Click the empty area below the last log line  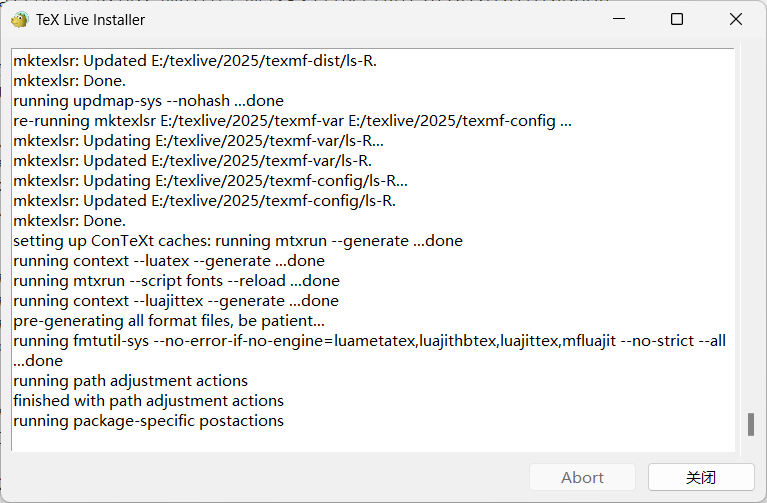point(372,441)
